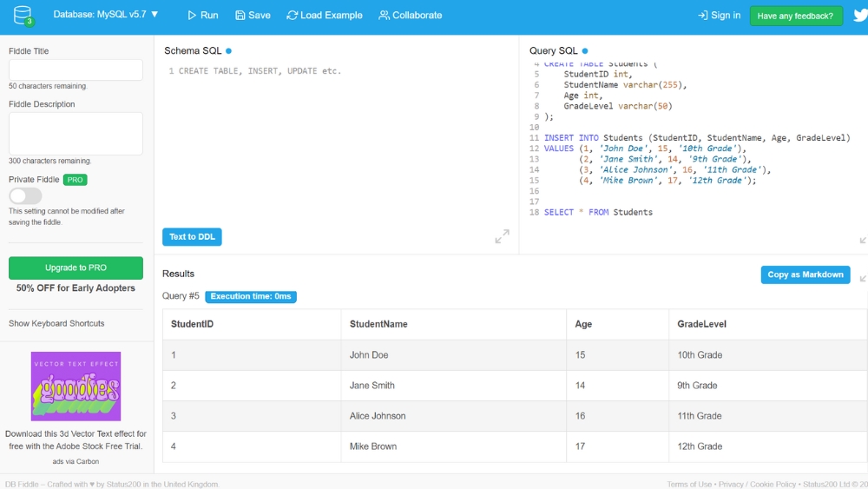Open Show Keyboard Shortcuts
The width and height of the screenshot is (868, 489).
click(x=56, y=323)
